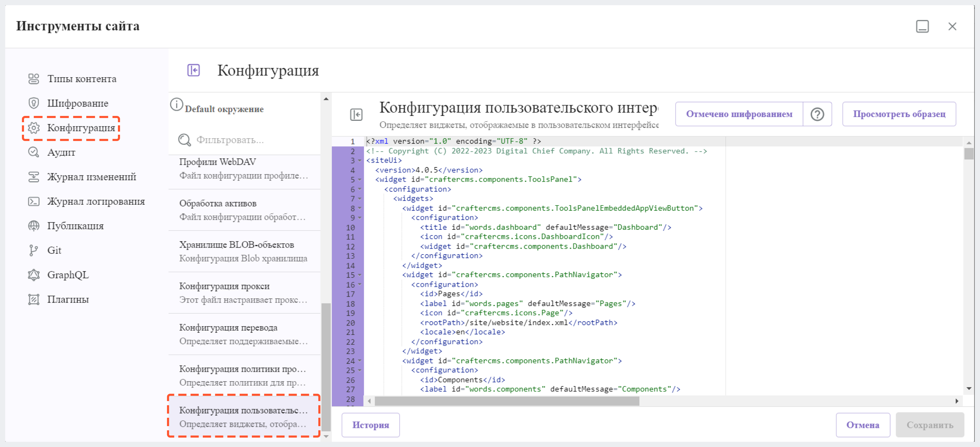Click the shield icon for Шифрование
The width and height of the screenshot is (980, 447).
tap(34, 103)
